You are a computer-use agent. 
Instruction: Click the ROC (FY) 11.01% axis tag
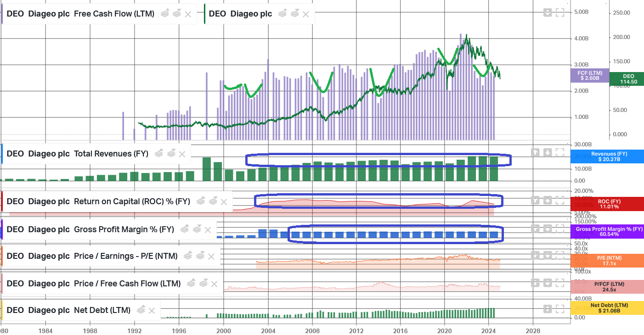click(x=607, y=204)
